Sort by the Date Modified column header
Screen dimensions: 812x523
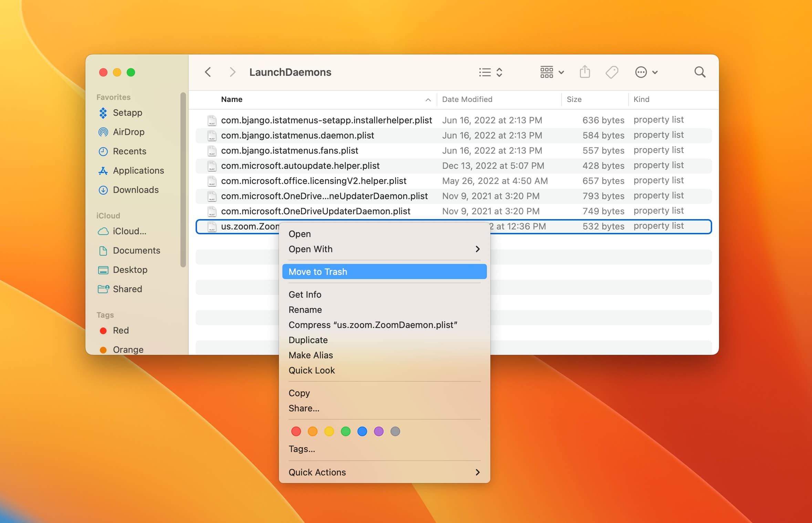467,100
